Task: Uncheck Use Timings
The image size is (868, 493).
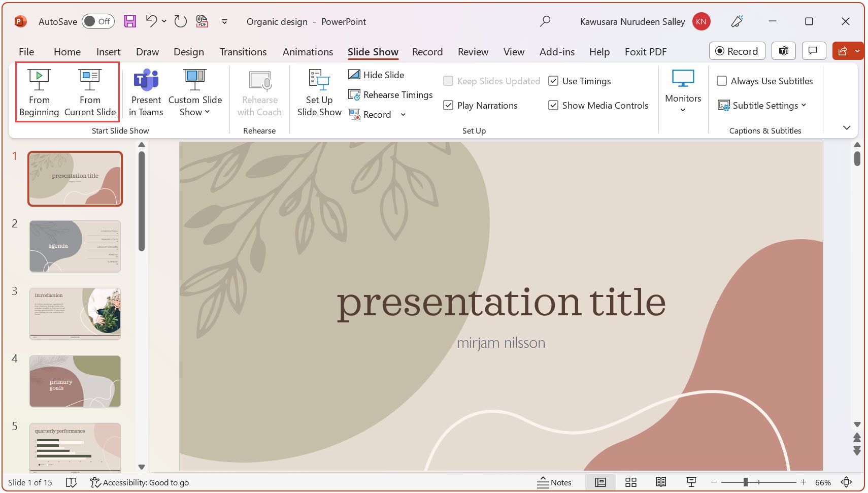Action: click(x=553, y=81)
